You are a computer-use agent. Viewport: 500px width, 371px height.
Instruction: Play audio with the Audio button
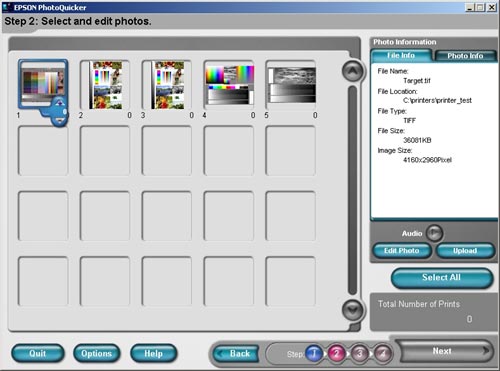434,233
